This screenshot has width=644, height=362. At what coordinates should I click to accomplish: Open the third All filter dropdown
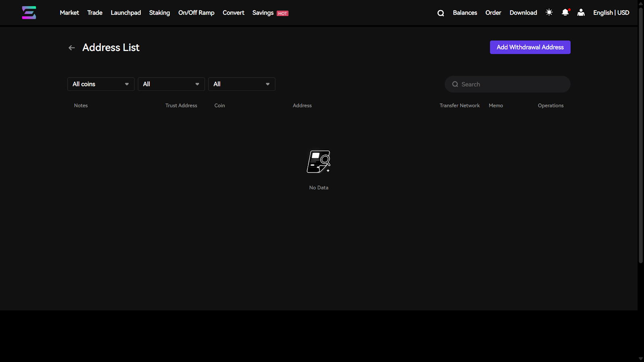242,84
